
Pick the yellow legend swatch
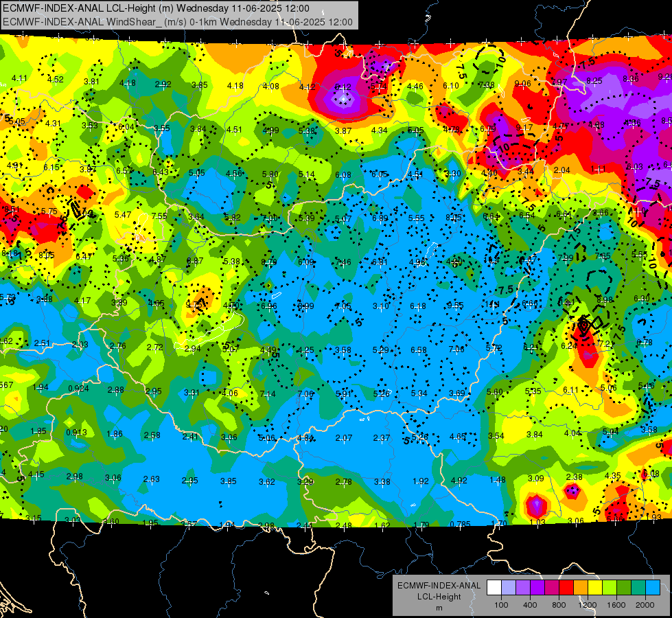[595, 588]
